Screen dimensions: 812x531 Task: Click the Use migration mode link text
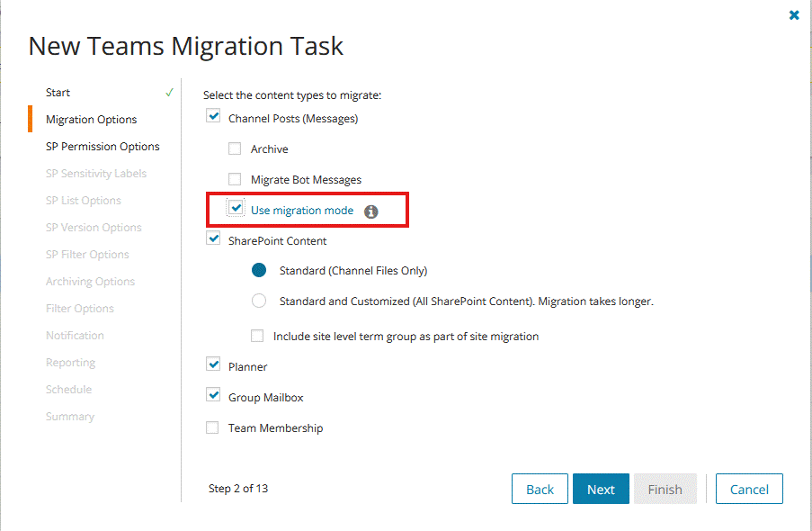coord(302,211)
